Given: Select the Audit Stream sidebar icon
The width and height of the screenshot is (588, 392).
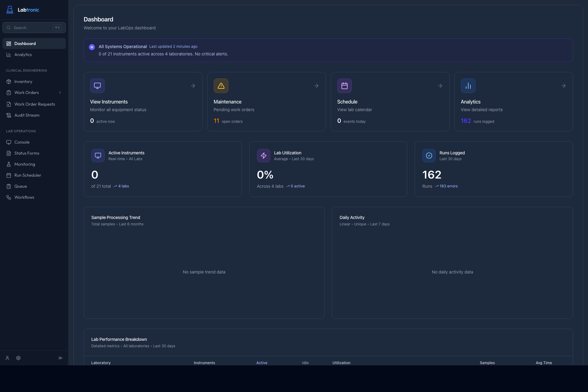Looking at the screenshot, I should (x=9, y=115).
